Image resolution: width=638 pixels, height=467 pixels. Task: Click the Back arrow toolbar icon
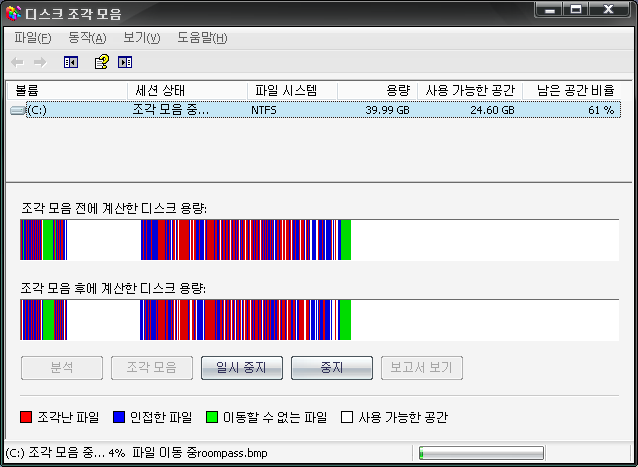coord(18,62)
